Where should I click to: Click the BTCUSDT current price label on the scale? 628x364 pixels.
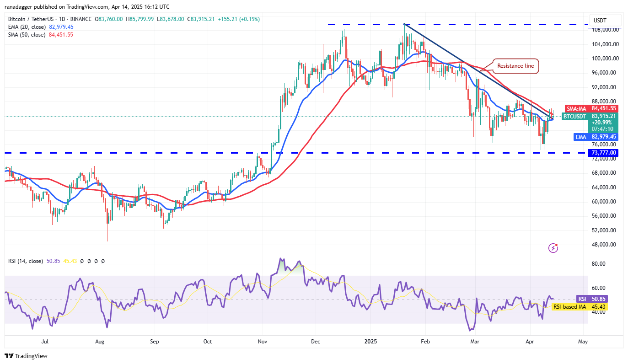click(x=575, y=117)
